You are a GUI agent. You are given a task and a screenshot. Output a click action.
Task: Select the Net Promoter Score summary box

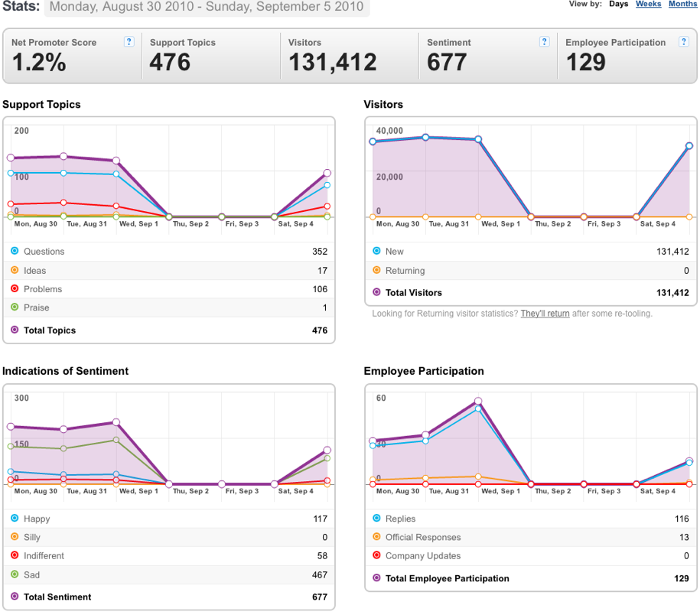(x=73, y=56)
